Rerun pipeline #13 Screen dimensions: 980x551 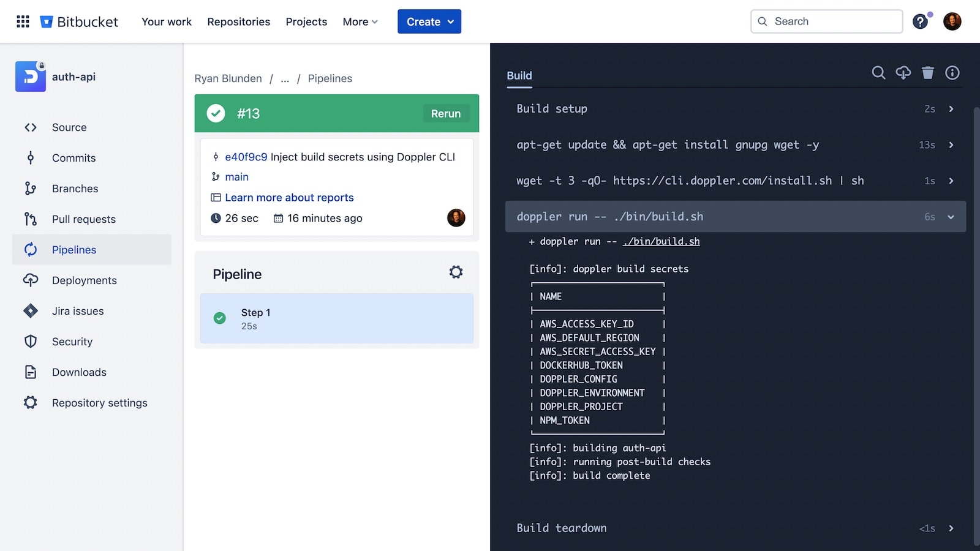click(446, 113)
